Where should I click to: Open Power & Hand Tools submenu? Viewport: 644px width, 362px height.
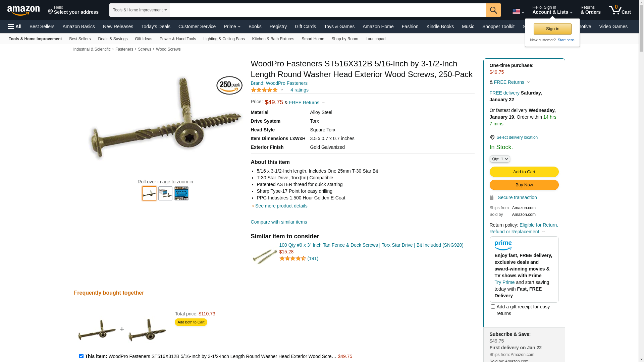coord(178,39)
